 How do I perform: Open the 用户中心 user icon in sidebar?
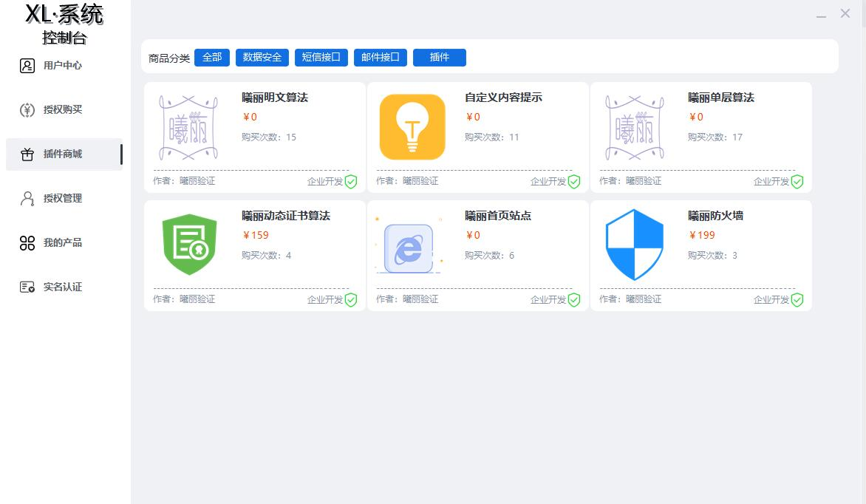pos(26,66)
